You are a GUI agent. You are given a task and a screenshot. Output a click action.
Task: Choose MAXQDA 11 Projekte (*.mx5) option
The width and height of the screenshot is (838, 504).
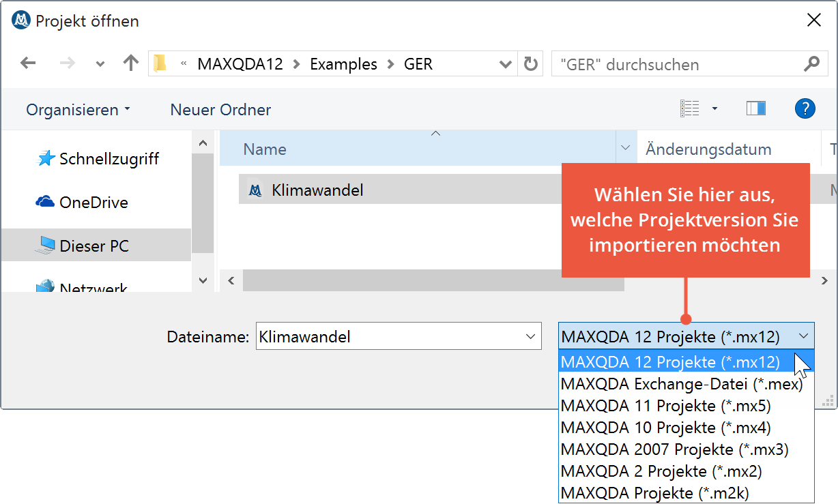click(x=665, y=406)
